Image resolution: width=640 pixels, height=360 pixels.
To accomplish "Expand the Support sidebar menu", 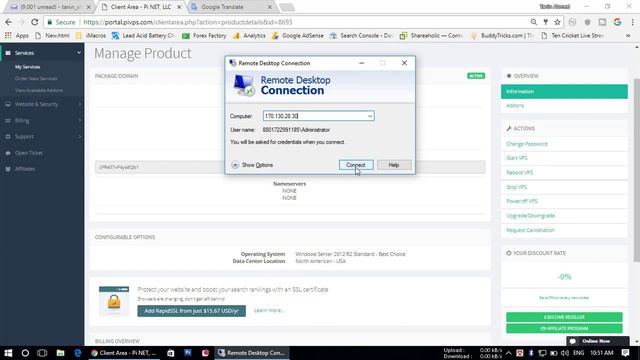I will pos(42,137).
